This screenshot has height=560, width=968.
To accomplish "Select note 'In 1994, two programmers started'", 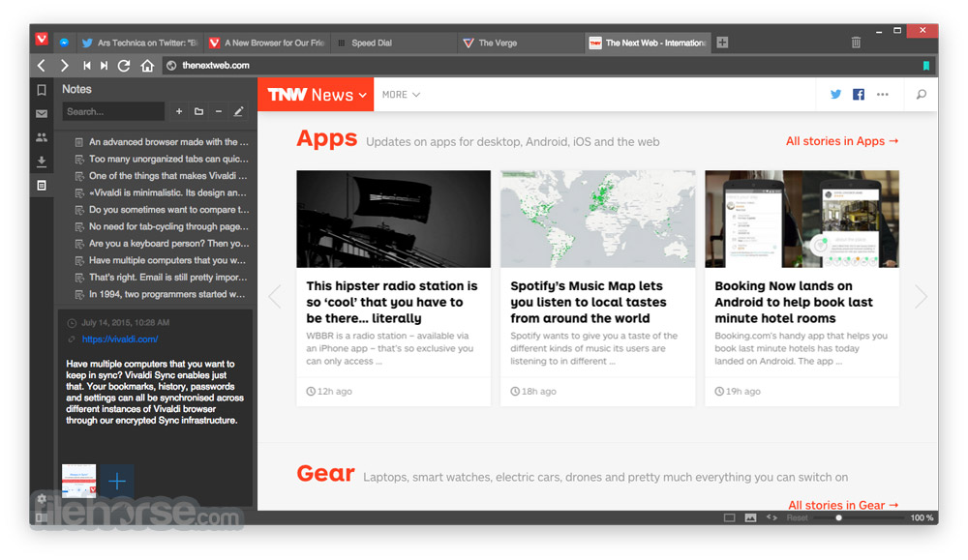I will [x=162, y=294].
